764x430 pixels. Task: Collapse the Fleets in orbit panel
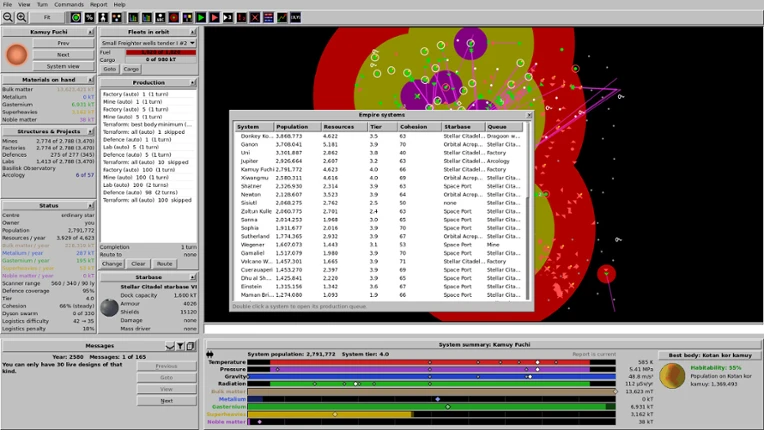(193, 32)
